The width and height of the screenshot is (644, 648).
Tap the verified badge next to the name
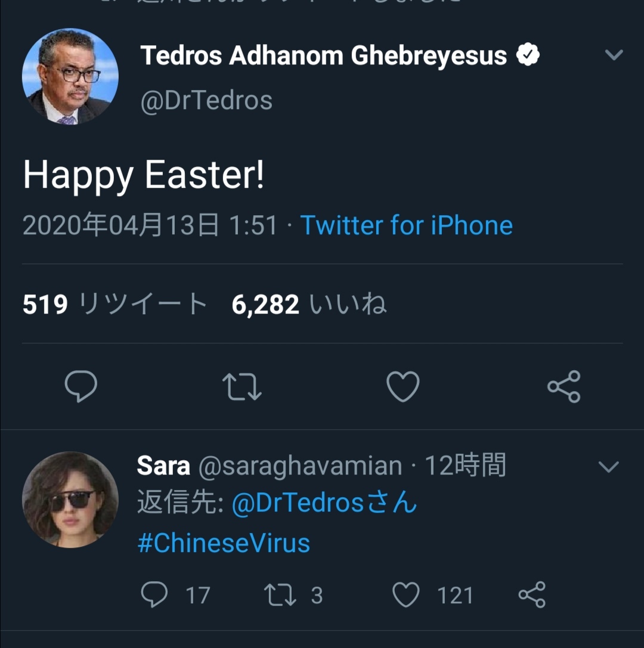click(x=528, y=55)
